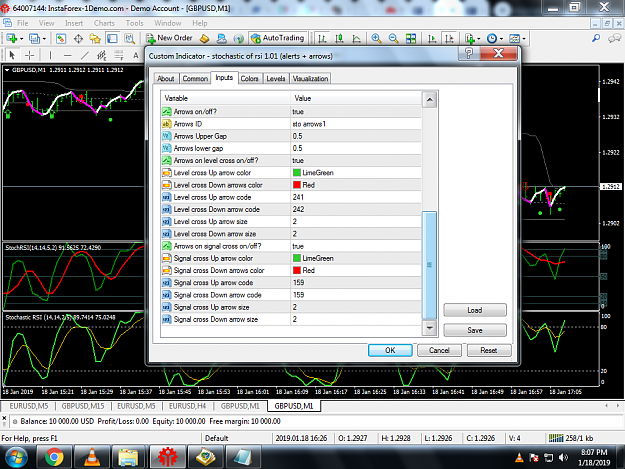Edit Level cross Down arrow code 242

[x=356, y=209]
